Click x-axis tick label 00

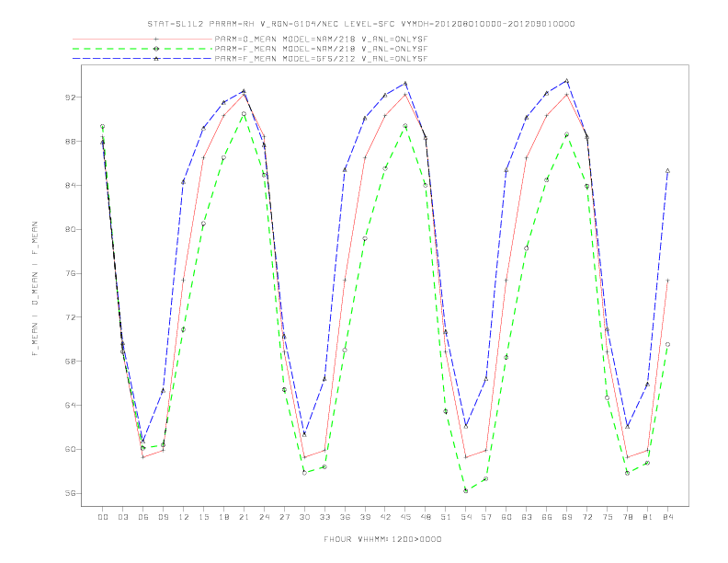[103, 517]
